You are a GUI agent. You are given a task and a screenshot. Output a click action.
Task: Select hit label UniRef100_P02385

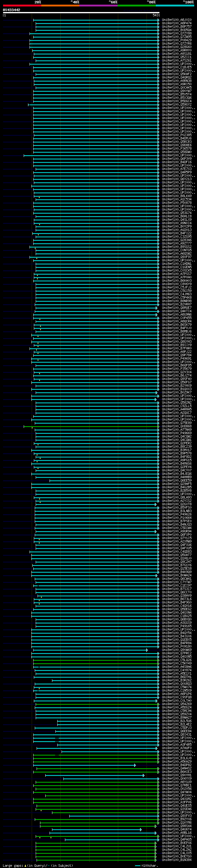[x=176, y=135]
